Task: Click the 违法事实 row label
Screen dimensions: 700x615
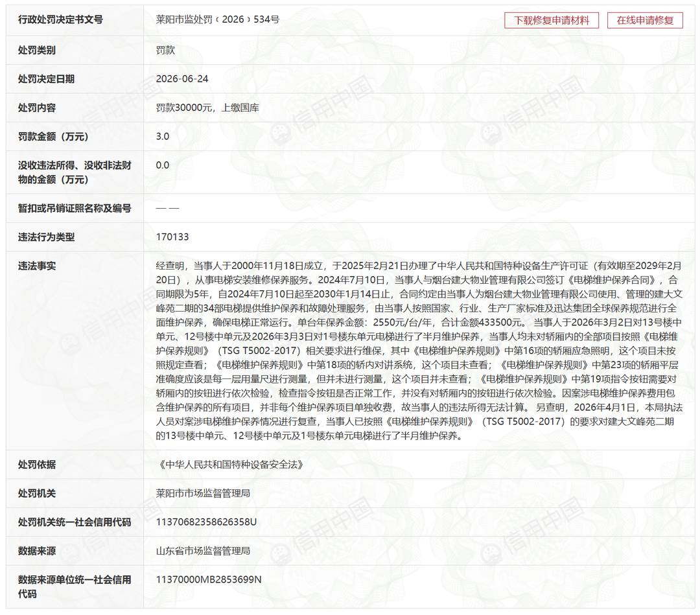Action: point(36,266)
